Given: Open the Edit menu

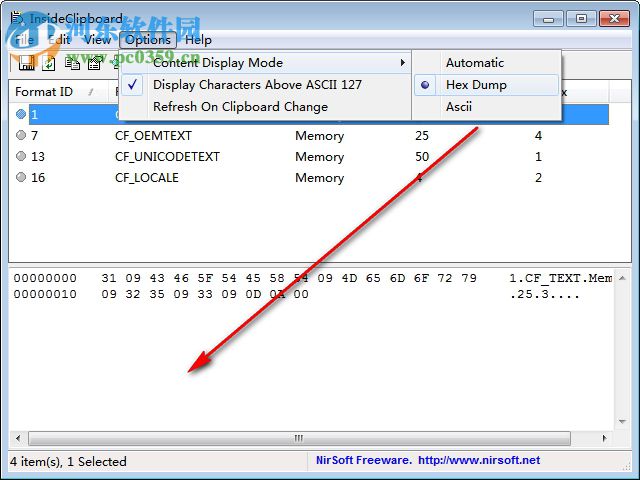Looking at the screenshot, I should pyautogui.click(x=60, y=40).
